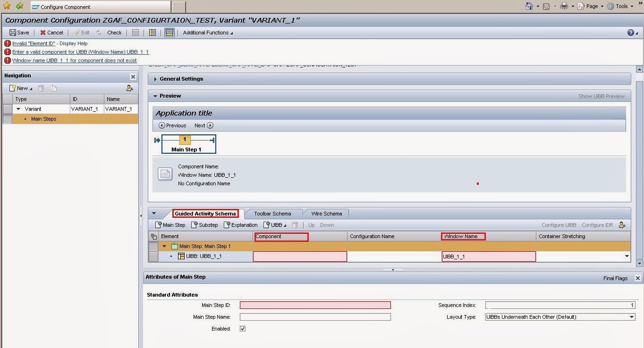The width and height of the screenshot is (644, 348).
Task: Select the row selector for UIBB_1_1
Action: coord(153,256)
